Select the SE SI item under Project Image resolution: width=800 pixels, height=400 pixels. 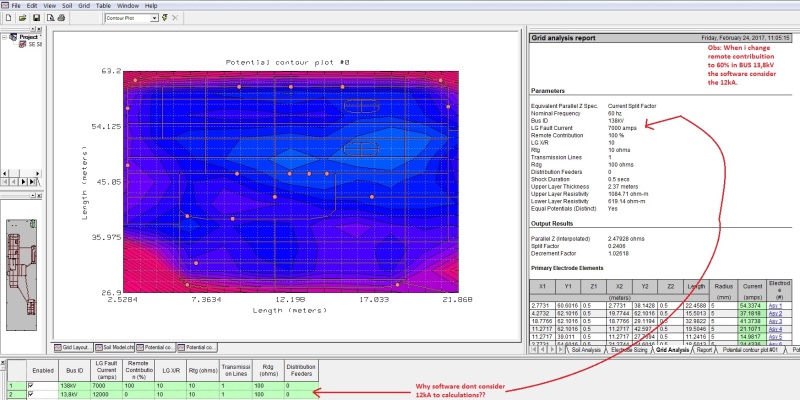[31, 44]
